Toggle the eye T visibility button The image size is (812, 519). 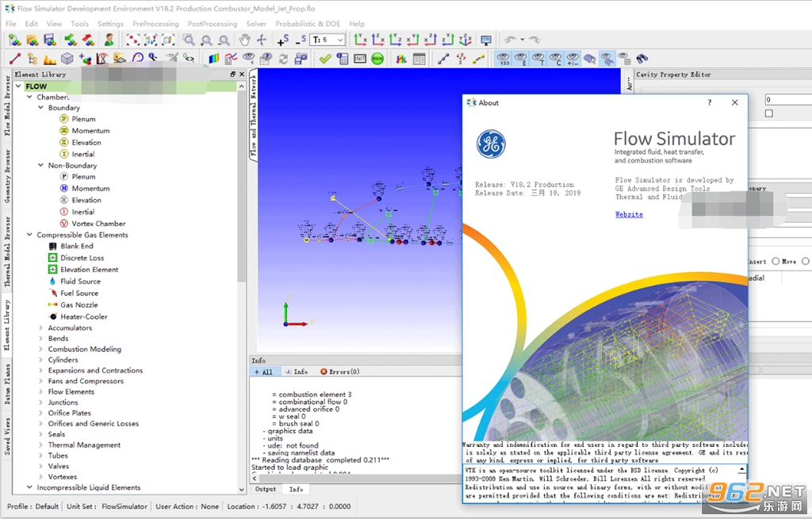click(538, 59)
